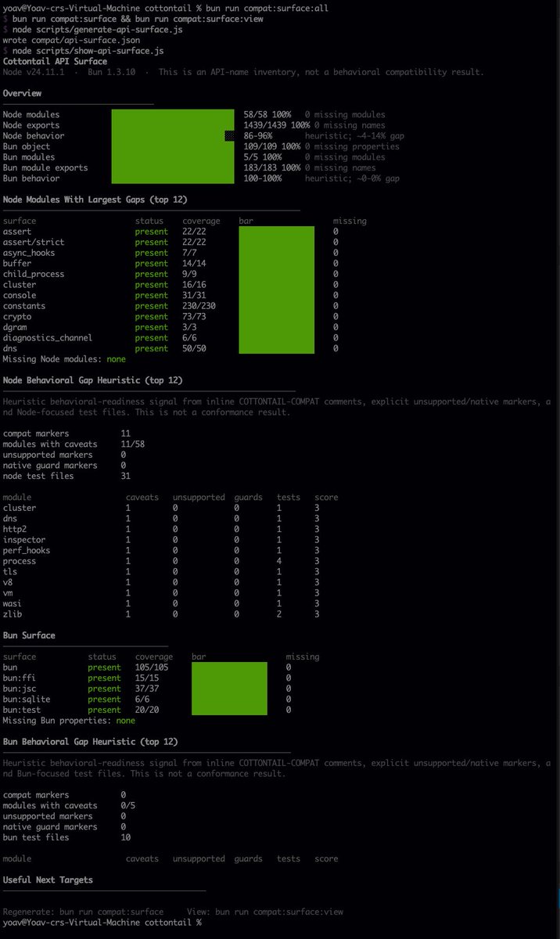This screenshot has width=560, height=939.
Task: Click the '14/14' coverage value for buffer
Action: pyautogui.click(x=194, y=264)
